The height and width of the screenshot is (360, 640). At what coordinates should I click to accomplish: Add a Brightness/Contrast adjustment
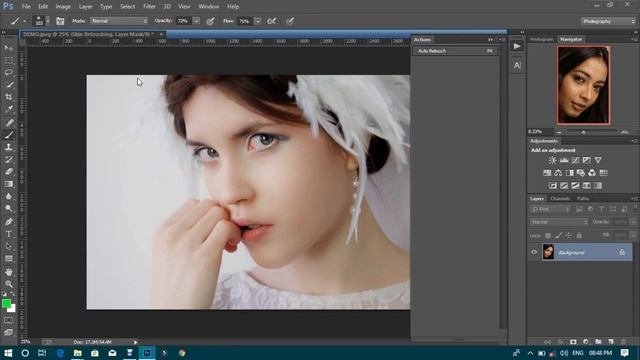tap(552, 160)
